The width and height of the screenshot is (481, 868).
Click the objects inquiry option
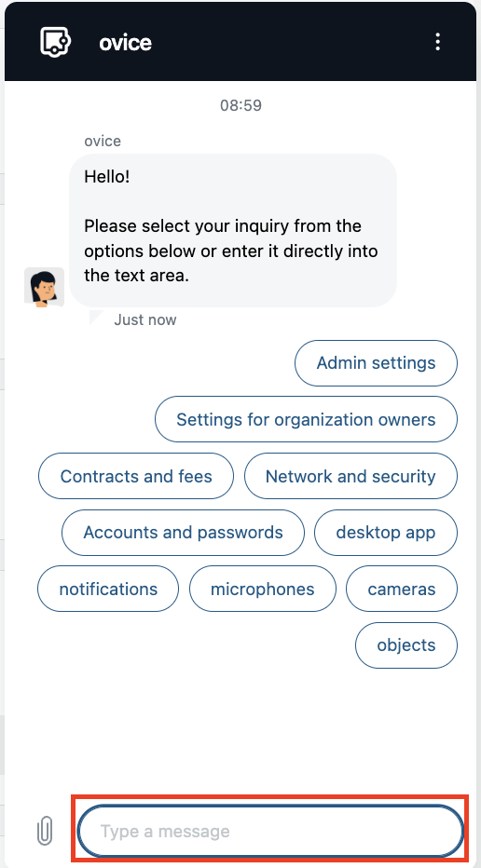[406, 645]
